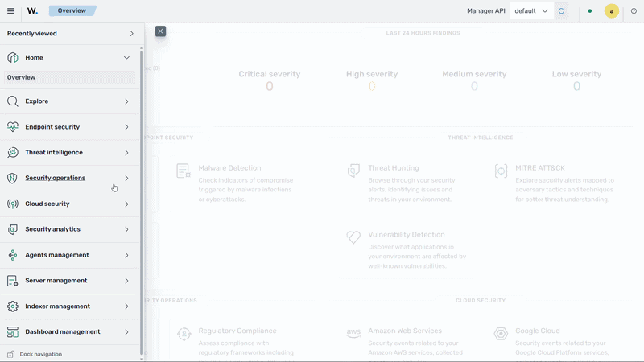Open the Dashboard management menu label
The height and width of the screenshot is (362, 644).
coord(63,331)
